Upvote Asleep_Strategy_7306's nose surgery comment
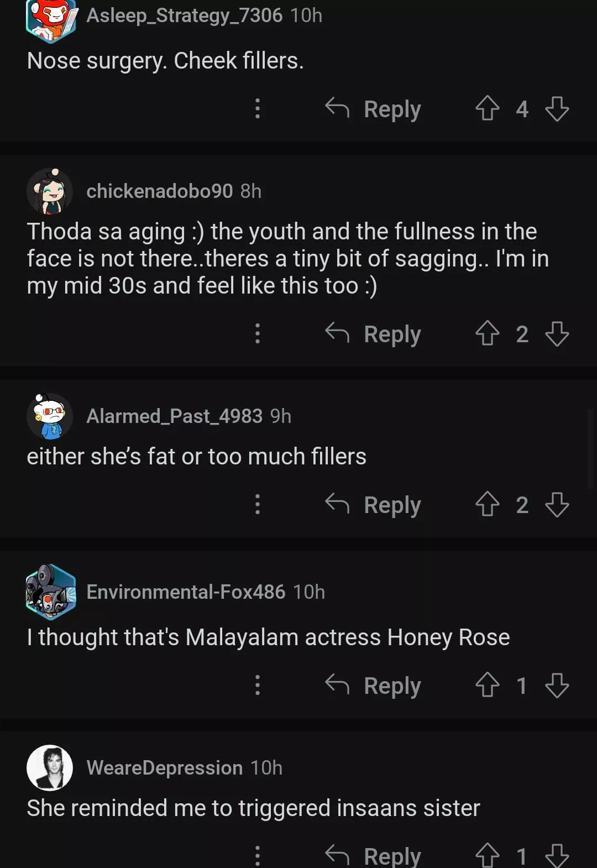 (487, 108)
